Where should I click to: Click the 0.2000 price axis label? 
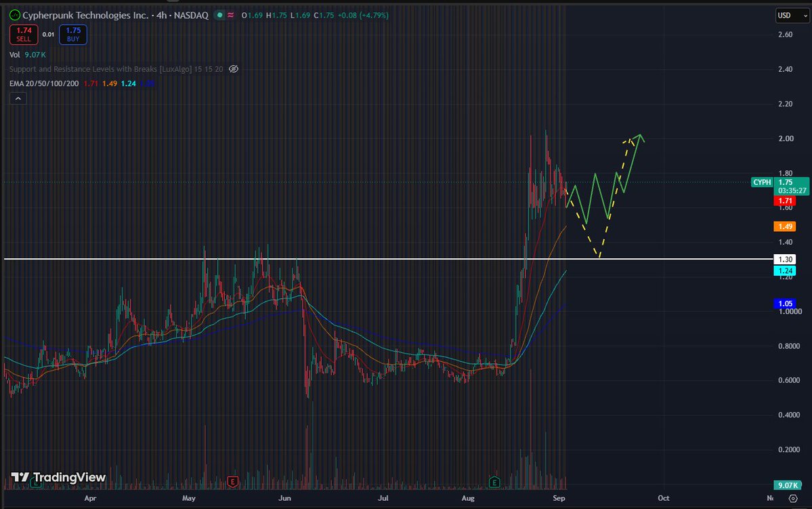pyautogui.click(x=789, y=450)
